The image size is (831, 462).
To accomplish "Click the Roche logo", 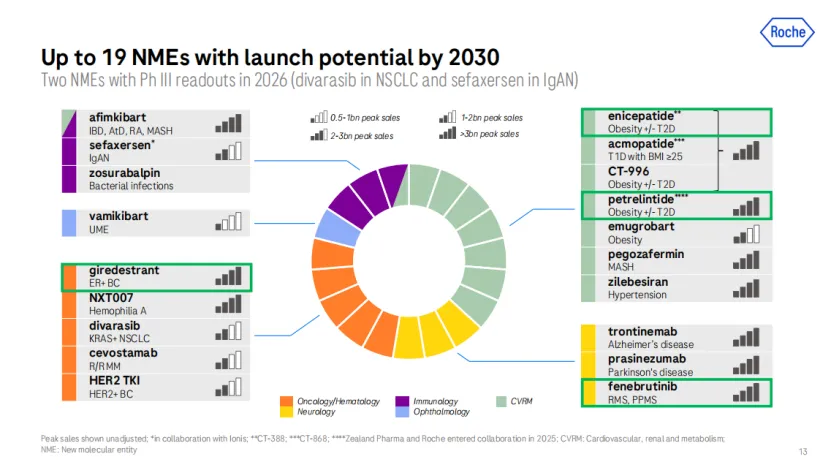I will (787, 33).
